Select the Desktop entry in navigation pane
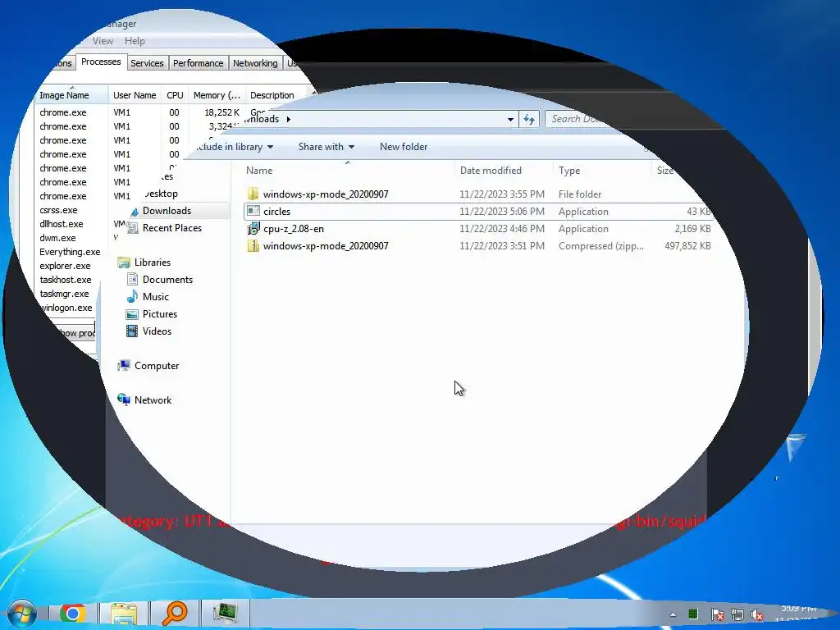The width and height of the screenshot is (840, 630). [x=161, y=194]
